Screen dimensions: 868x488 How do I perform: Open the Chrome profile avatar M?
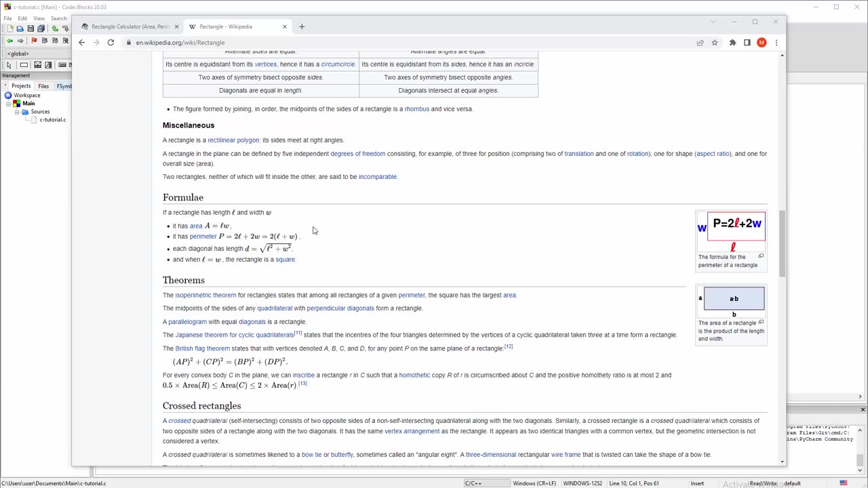click(x=762, y=43)
